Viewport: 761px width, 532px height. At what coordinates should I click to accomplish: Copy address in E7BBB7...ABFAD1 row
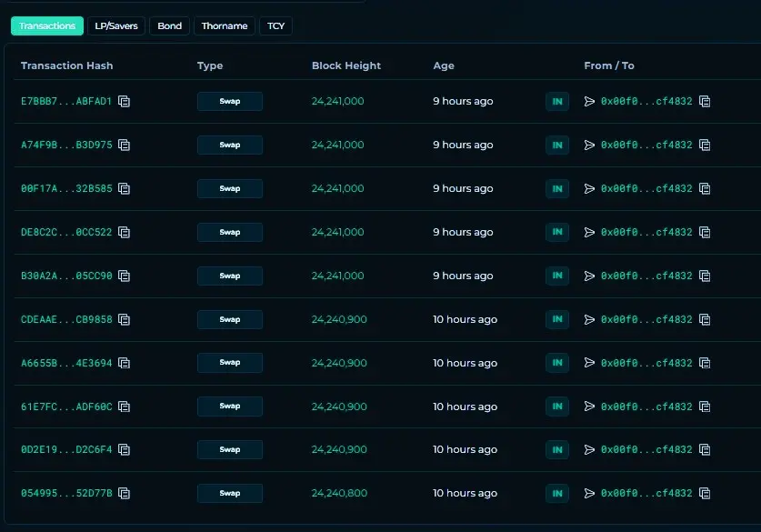(x=705, y=102)
